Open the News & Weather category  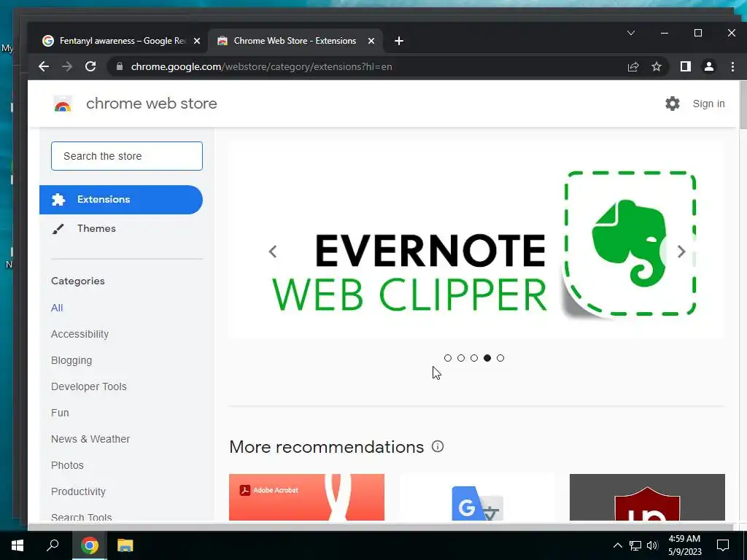[x=90, y=439]
